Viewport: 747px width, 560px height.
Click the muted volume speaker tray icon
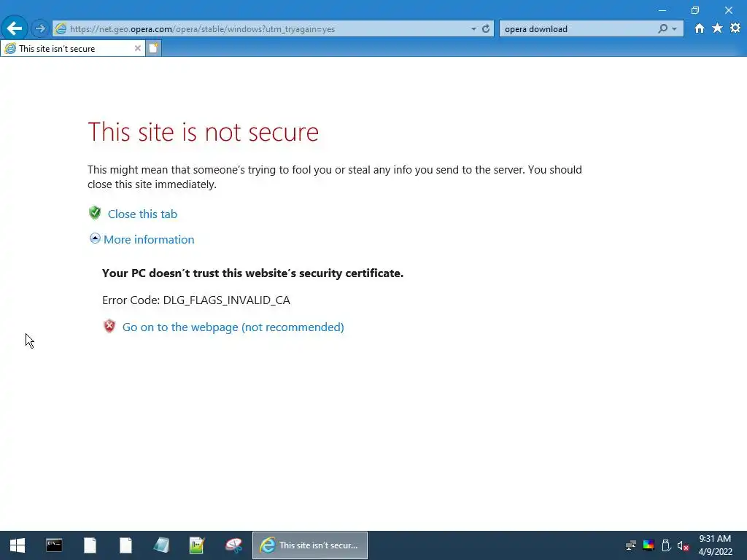coord(683,545)
